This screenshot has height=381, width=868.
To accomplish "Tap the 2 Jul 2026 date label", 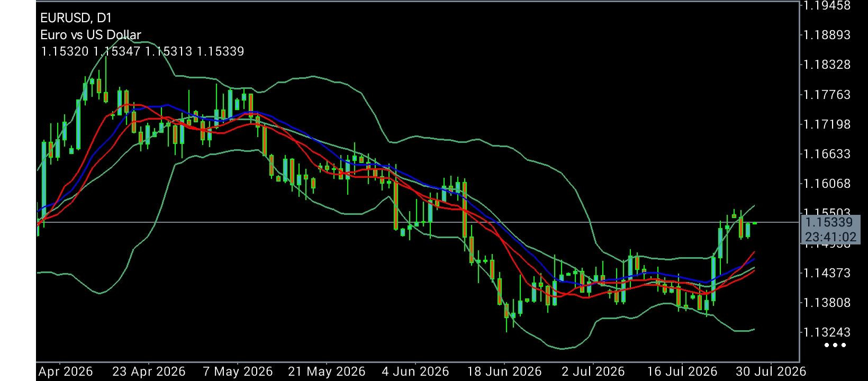I will (x=593, y=371).
